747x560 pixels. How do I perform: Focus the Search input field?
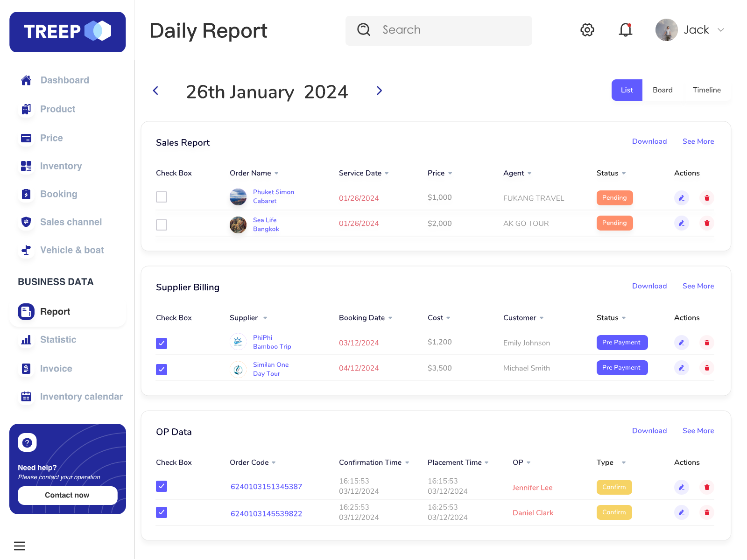439,30
